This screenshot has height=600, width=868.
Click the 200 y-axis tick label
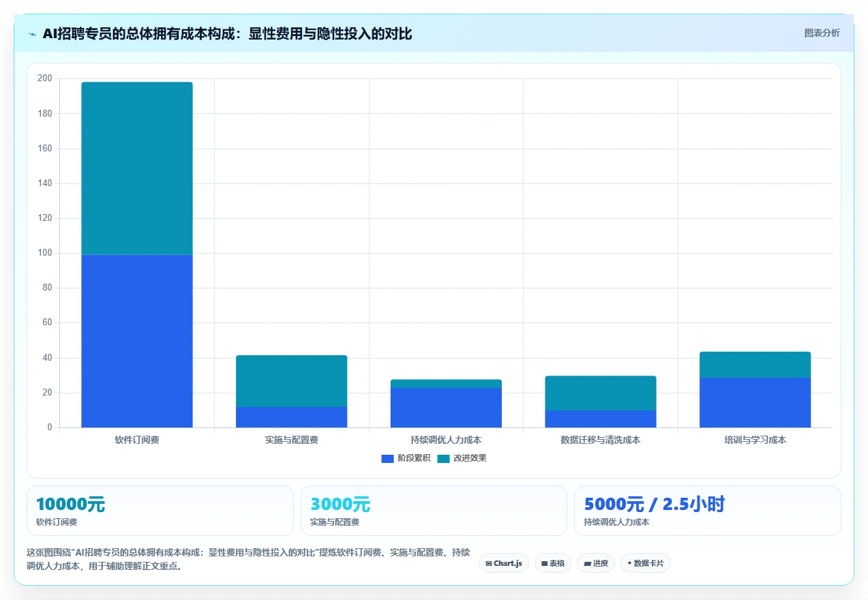(45, 78)
